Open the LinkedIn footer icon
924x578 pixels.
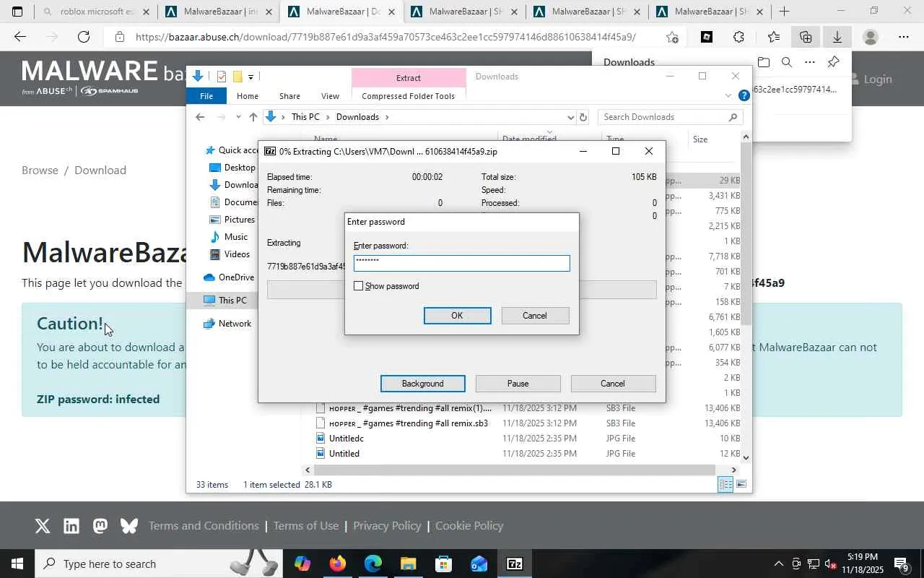71,526
